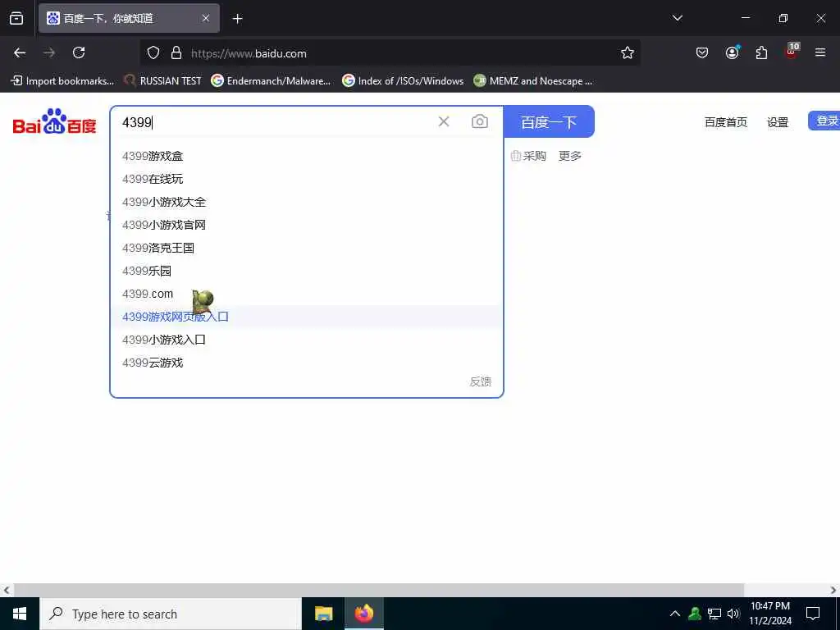
Task: Reload the current page
Action: click(x=79, y=52)
